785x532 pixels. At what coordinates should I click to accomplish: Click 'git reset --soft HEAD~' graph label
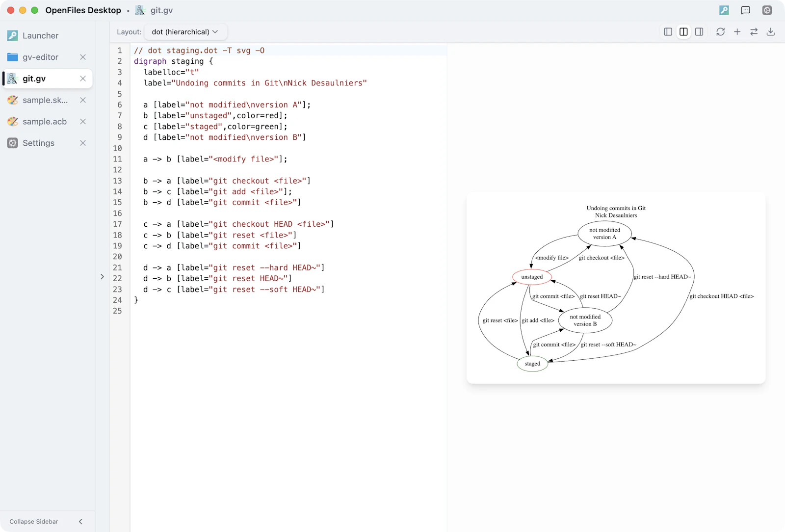pos(608,345)
